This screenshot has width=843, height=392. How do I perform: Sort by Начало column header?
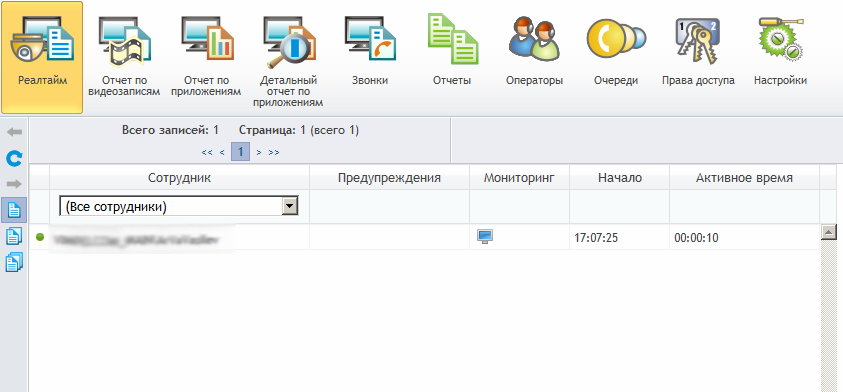tap(619, 178)
